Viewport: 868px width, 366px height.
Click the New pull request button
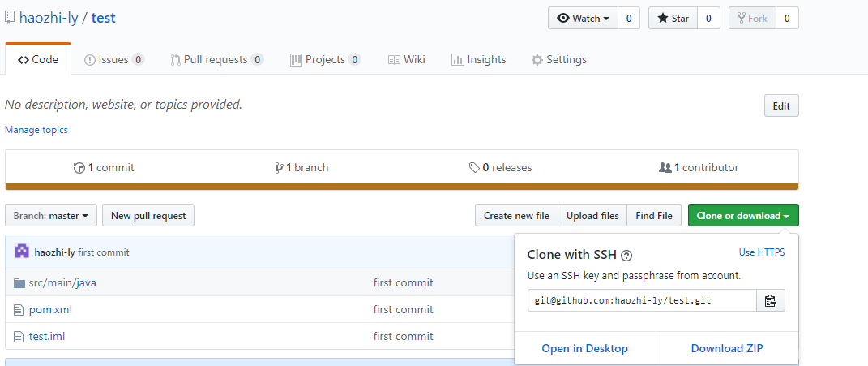pyautogui.click(x=148, y=215)
